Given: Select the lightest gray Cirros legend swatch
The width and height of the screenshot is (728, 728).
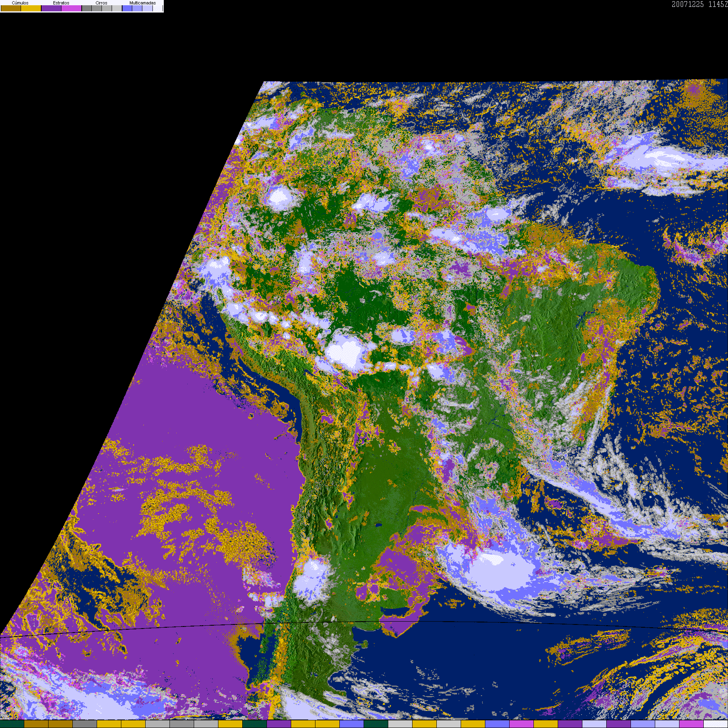Looking at the screenshot, I should [x=117, y=8].
